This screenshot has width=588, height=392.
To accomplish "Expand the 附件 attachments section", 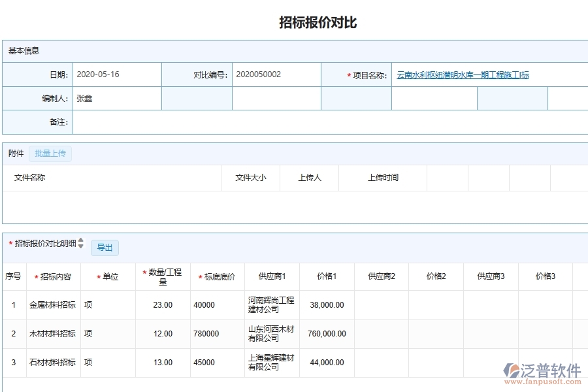I will click(15, 153).
